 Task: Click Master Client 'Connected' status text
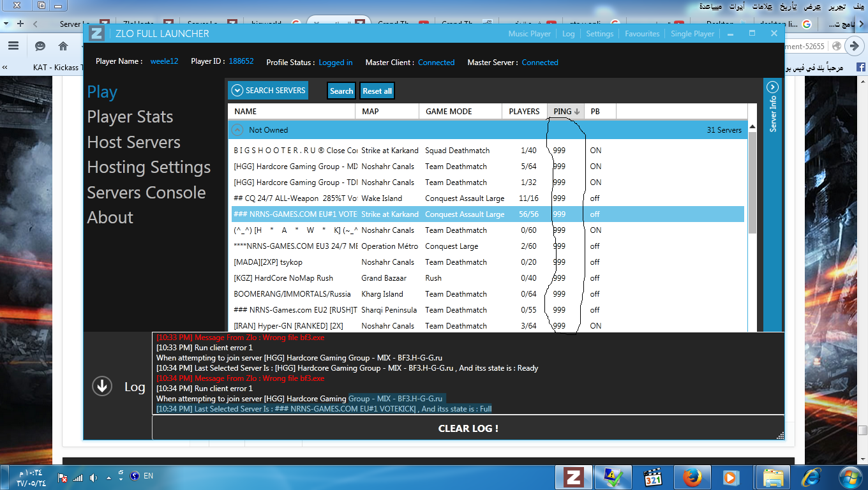tap(437, 63)
